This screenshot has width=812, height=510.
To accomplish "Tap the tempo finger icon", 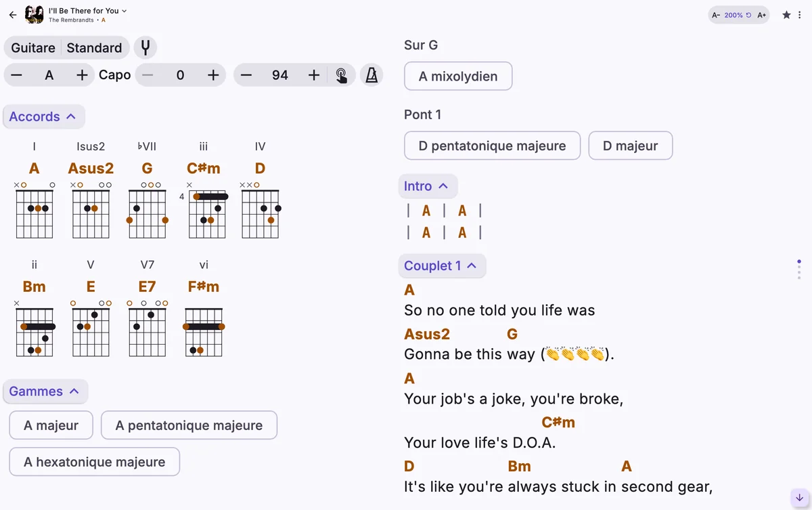I will (342, 75).
